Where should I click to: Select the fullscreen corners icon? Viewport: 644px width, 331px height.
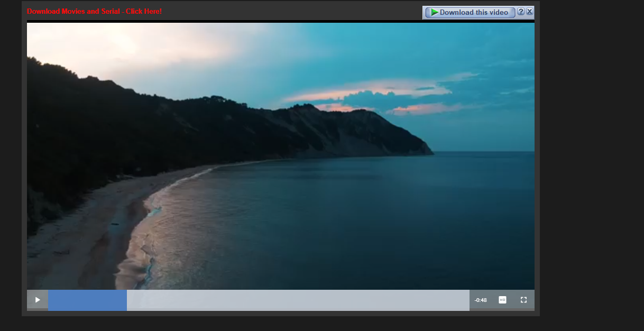(523, 300)
